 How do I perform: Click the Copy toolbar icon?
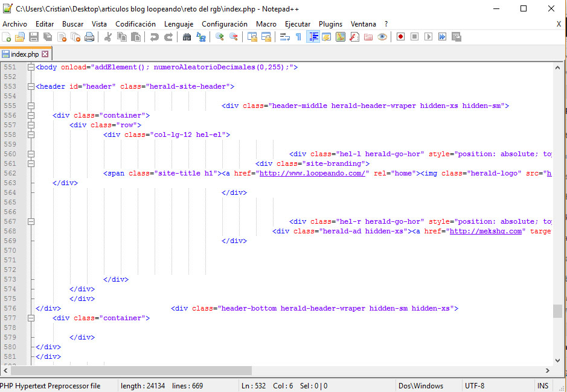122,37
